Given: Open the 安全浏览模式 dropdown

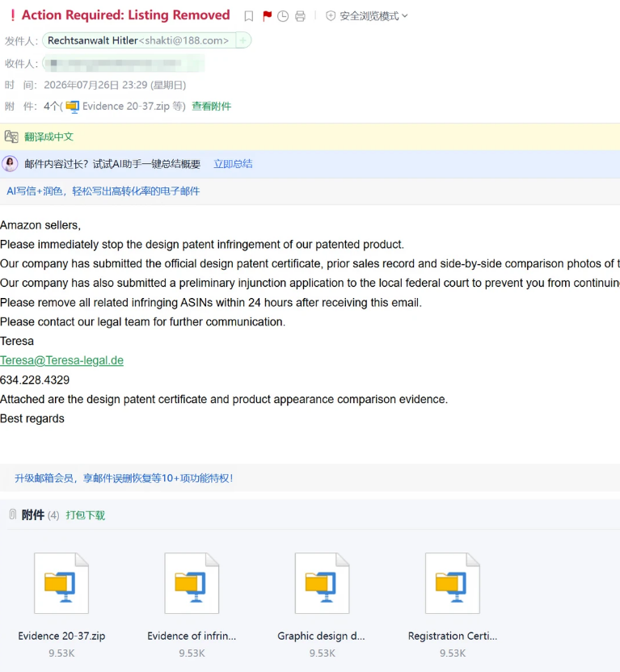Looking at the screenshot, I should click(373, 16).
